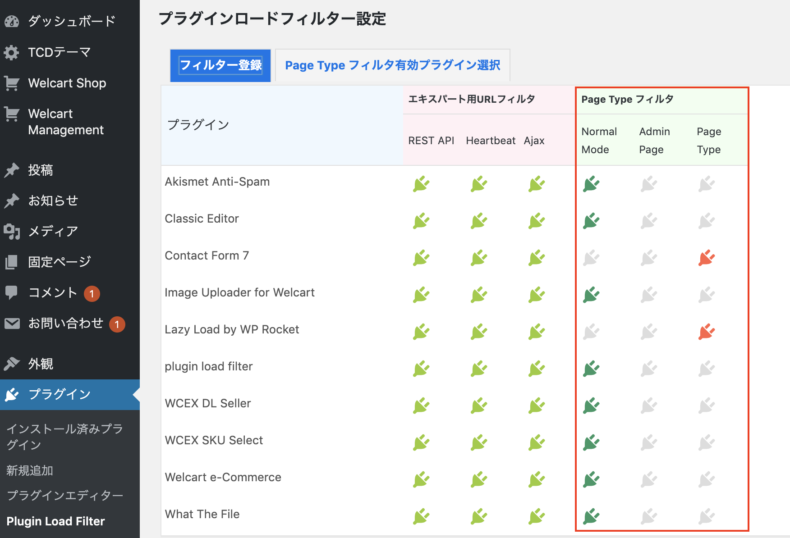The height and width of the screenshot is (538, 790).
Task: Toggle Lazy Load by WP Rocket Heartbeat plug
Action: pyautogui.click(x=479, y=331)
